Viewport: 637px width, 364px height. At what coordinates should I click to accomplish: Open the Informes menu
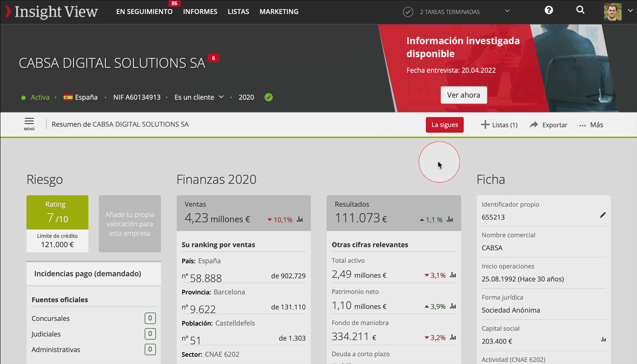(200, 11)
